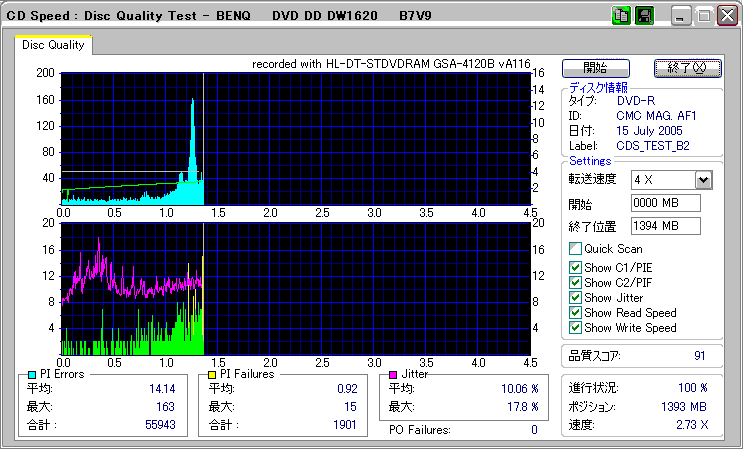743x449 pixels.
Task: Copy the scan result to clipboard icon
Action: click(x=621, y=16)
